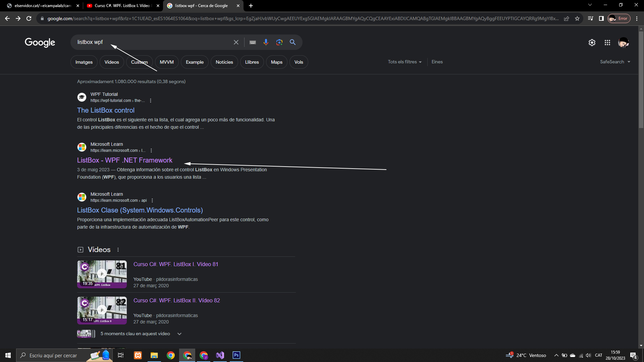Click inside the Google search box
Viewport: 644px width, 362px height.
tap(151, 42)
